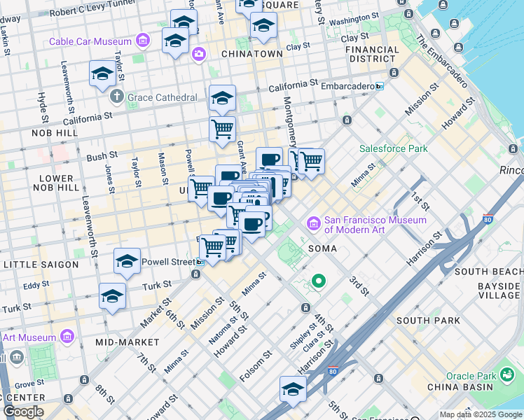Select the transit stop icon left of Oracle Park
Viewport: 524px width, 420px height.
point(378,379)
